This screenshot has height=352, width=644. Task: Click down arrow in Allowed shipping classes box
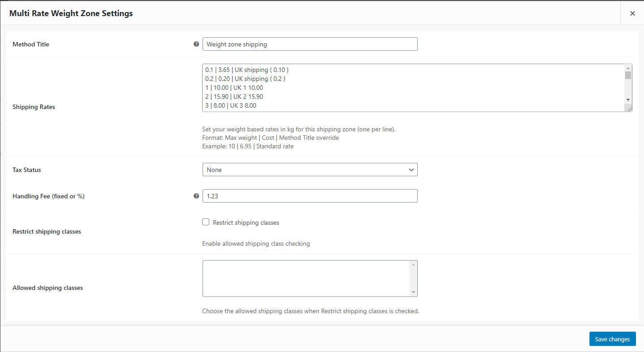414,292
